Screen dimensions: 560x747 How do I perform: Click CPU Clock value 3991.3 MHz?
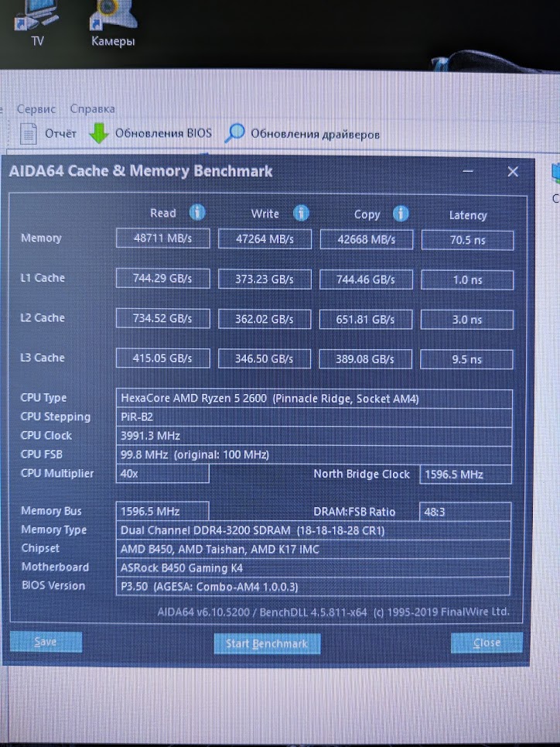(314, 436)
